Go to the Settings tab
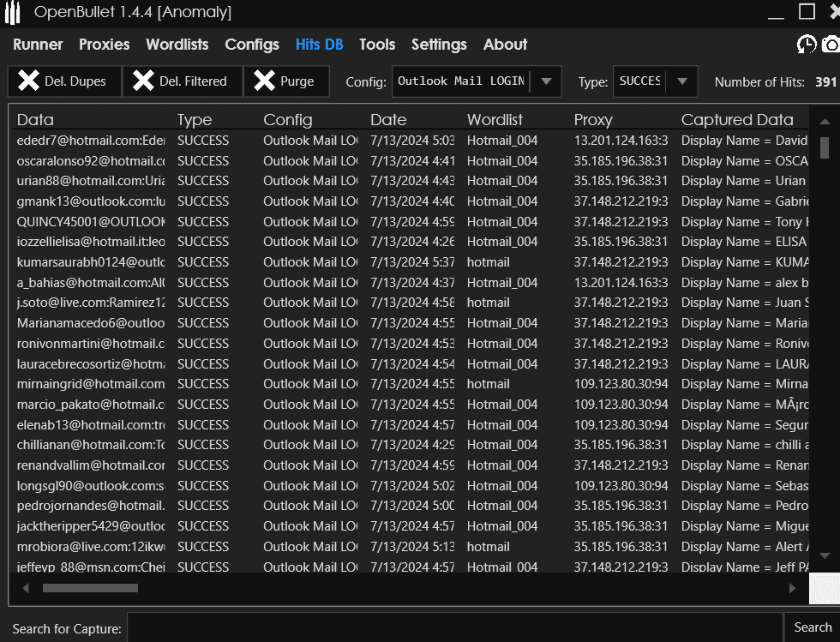The image size is (840, 642). click(439, 45)
